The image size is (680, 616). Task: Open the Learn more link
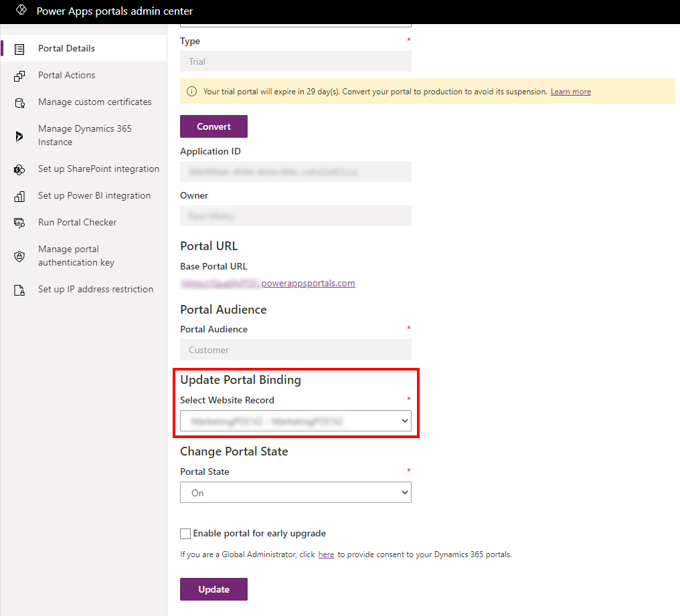(570, 91)
